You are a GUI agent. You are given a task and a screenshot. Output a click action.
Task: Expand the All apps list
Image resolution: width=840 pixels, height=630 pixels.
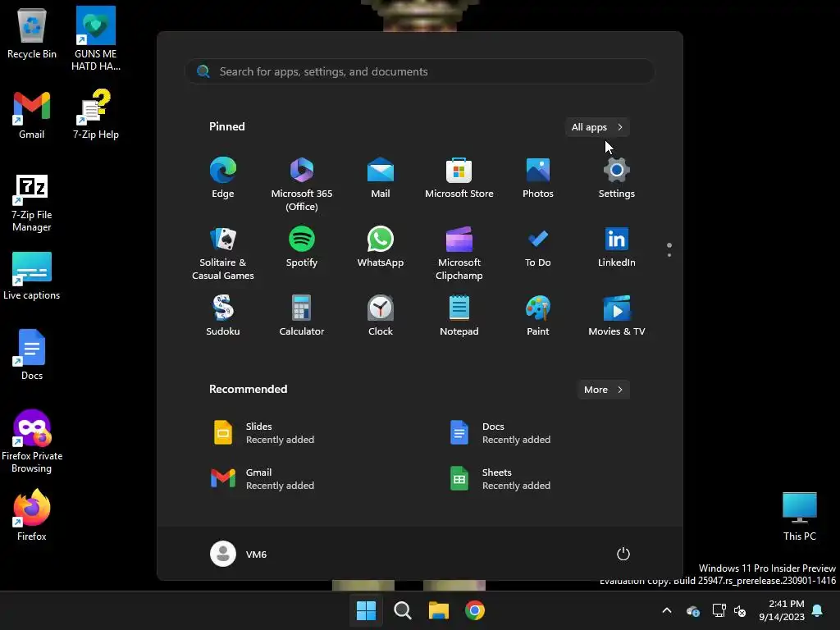[x=597, y=127]
